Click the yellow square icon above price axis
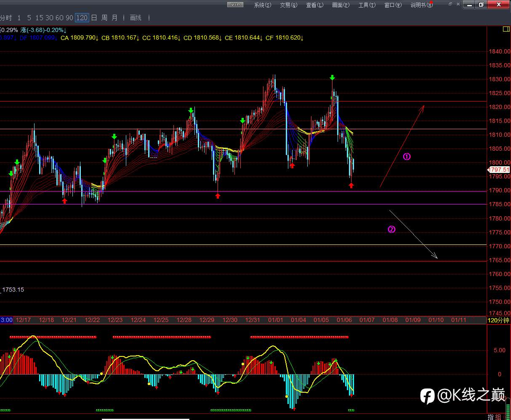 506,29
